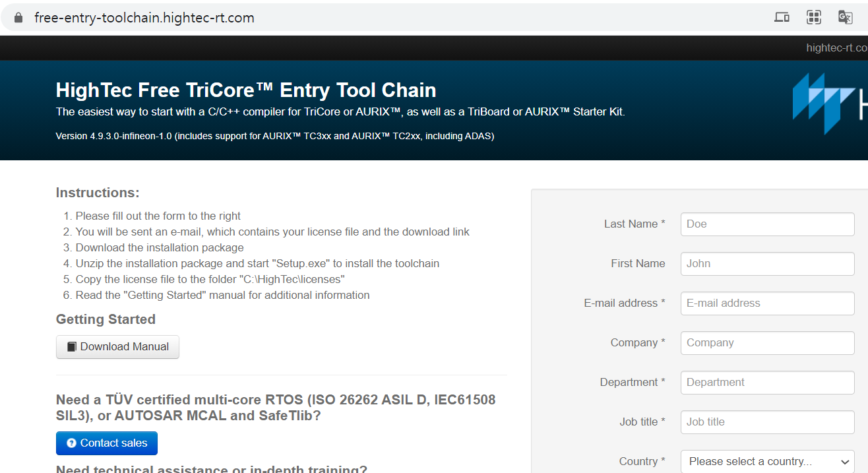Click the Instructions heading
Viewport: 868px width, 473px height.
click(98, 193)
